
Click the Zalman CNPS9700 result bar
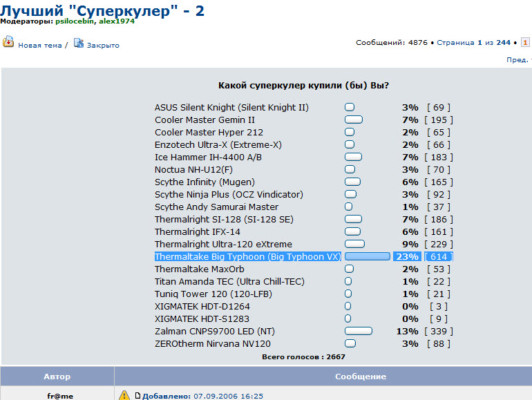[x=359, y=331]
